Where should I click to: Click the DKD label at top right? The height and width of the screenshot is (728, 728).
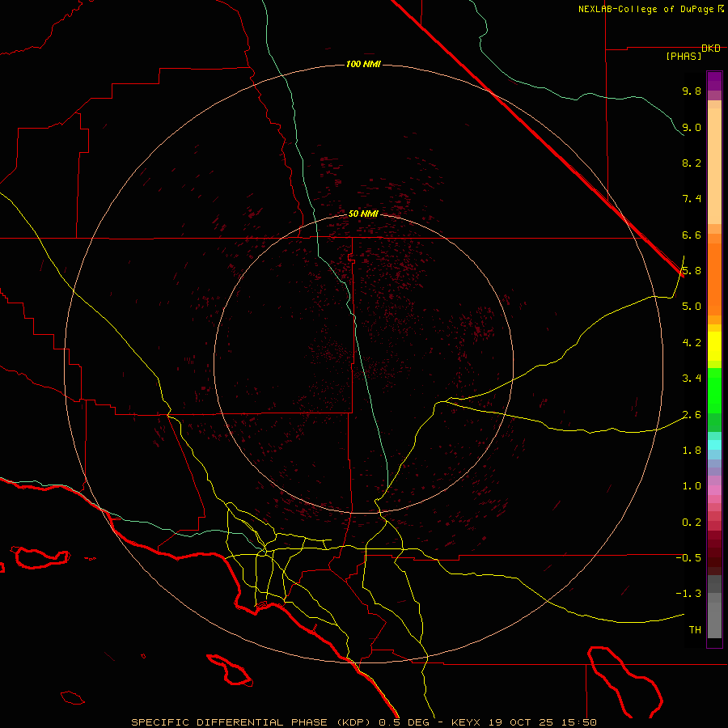pos(710,48)
